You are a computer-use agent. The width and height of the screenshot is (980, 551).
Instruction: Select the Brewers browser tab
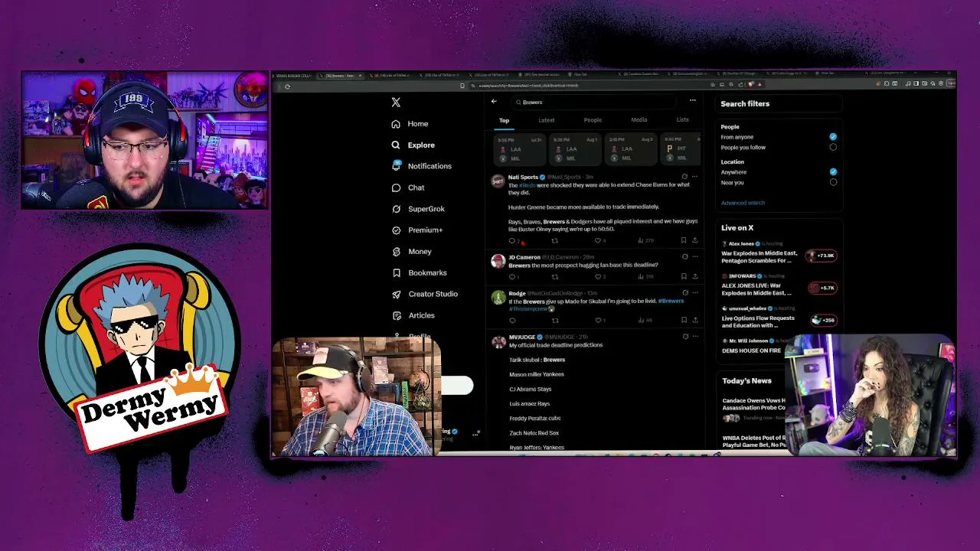[339, 75]
